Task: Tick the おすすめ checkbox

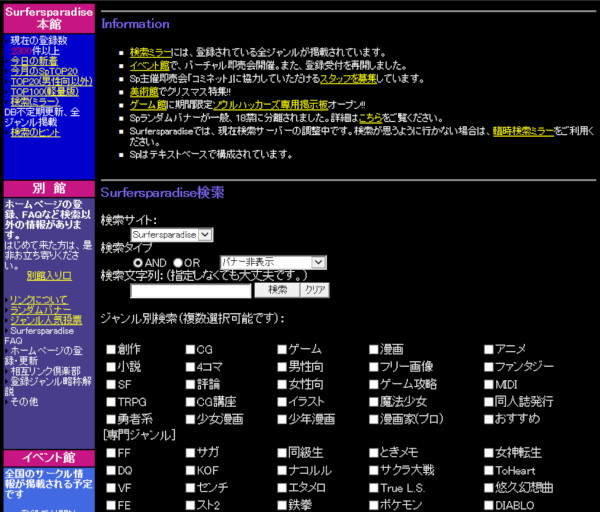Action: [489, 419]
